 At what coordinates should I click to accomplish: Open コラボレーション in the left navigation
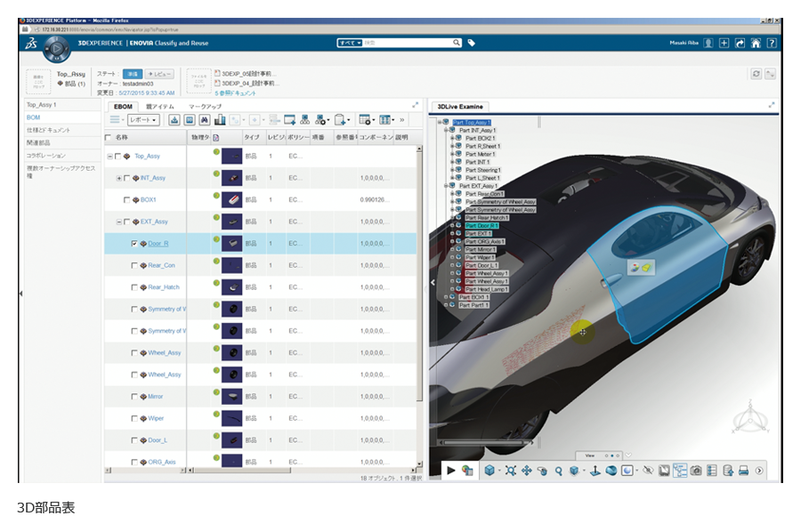pyautogui.click(x=46, y=156)
